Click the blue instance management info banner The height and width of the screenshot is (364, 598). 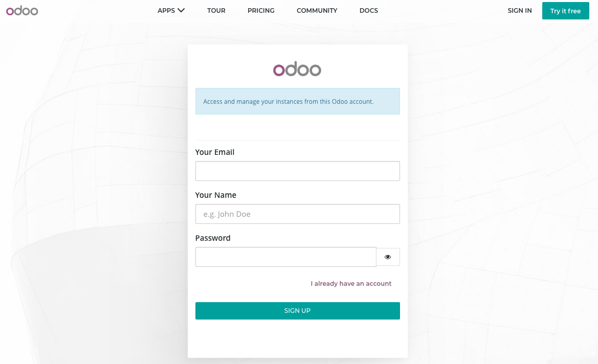coord(297,101)
